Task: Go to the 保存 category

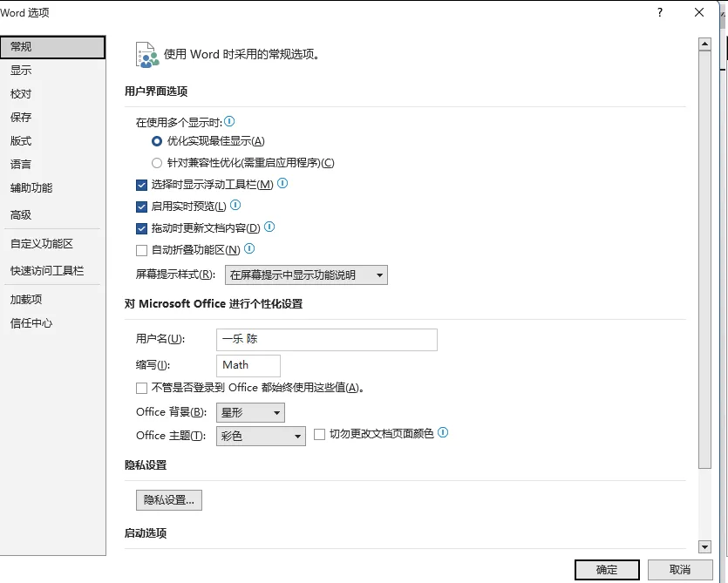Action: coord(52,118)
